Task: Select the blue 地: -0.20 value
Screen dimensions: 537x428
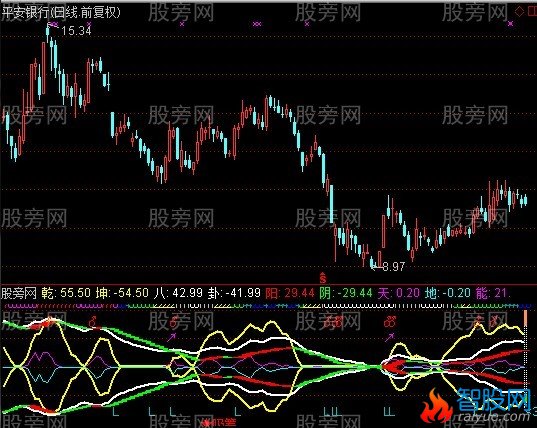Action: [448, 293]
